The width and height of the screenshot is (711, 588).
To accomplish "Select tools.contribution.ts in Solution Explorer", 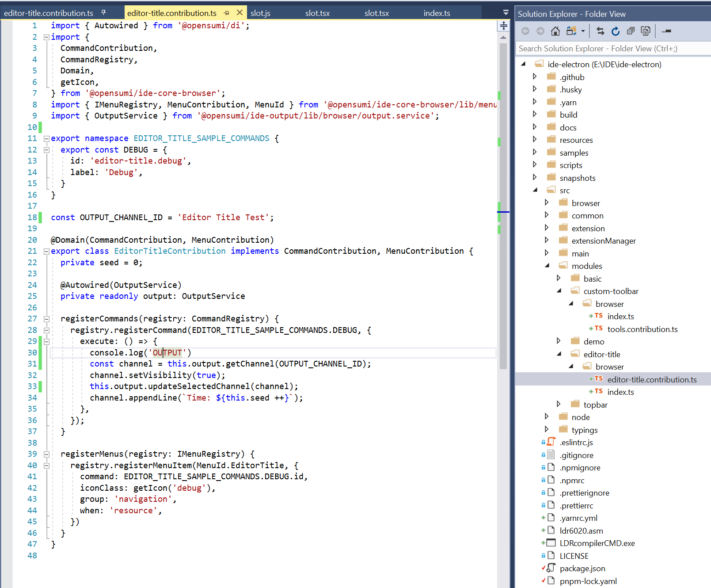I will click(643, 329).
